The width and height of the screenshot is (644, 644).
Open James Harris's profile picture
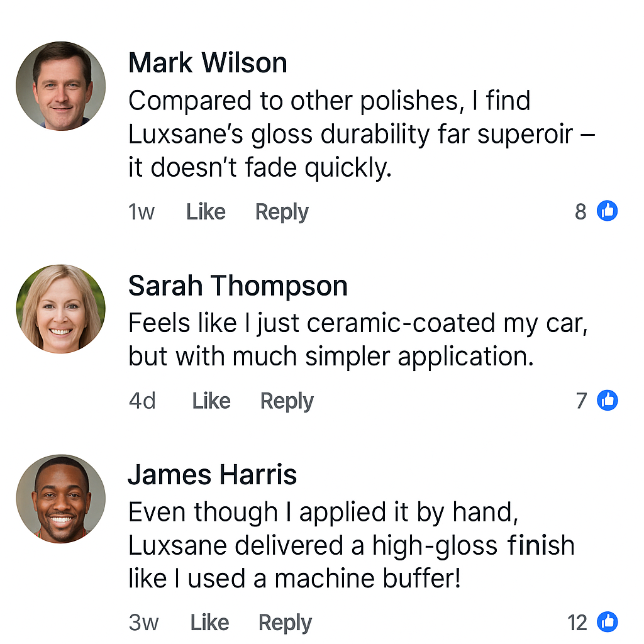60,499
